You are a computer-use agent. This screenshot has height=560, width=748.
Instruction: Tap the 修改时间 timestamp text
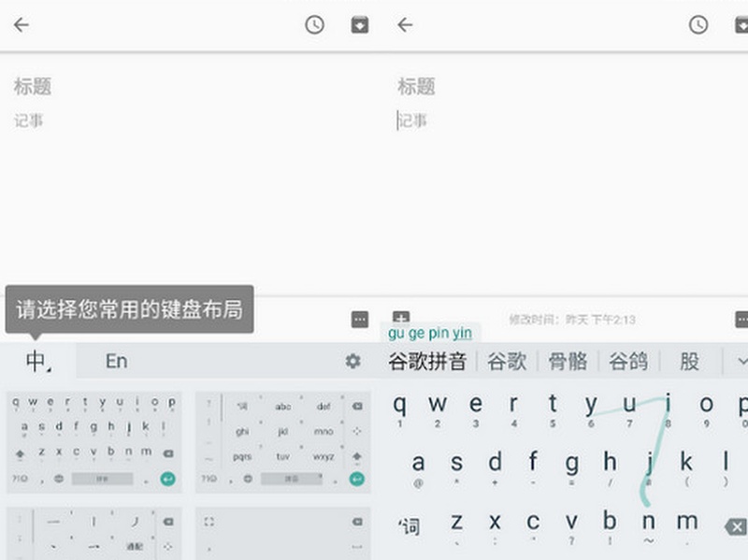click(x=572, y=320)
